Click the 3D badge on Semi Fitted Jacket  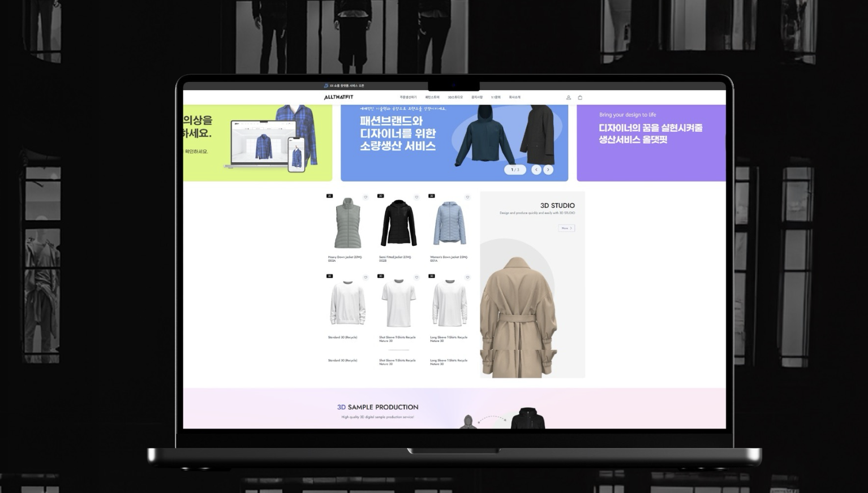pyautogui.click(x=381, y=196)
